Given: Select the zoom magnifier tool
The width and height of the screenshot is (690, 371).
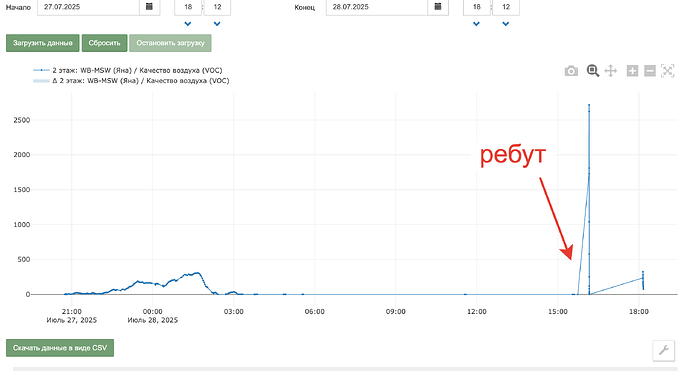Looking at the screenshot, I should click(x=593, y=71).
